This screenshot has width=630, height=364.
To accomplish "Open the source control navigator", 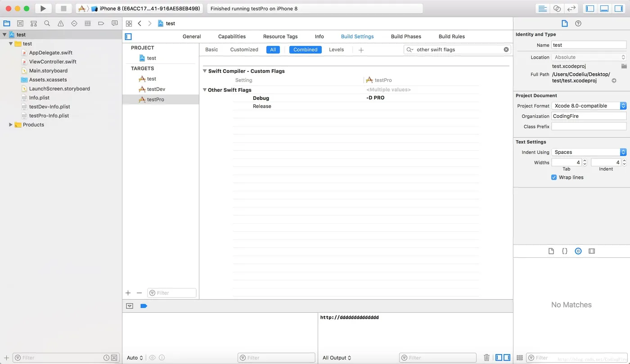I will click(20, 23).
